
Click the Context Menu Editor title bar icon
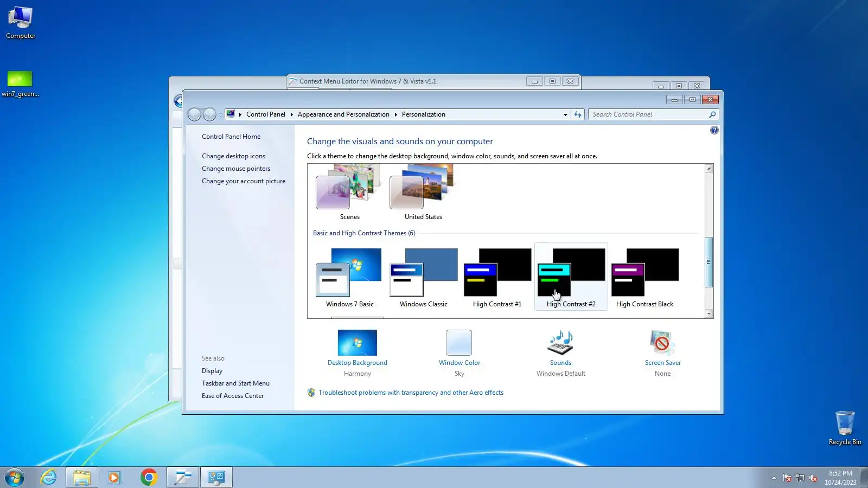tap(293, 81)
